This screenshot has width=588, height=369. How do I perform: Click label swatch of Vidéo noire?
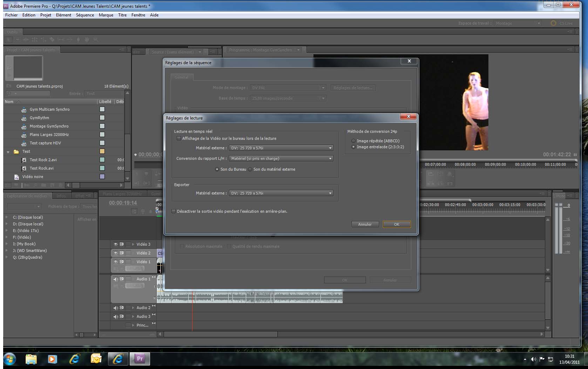coord(102,177)
